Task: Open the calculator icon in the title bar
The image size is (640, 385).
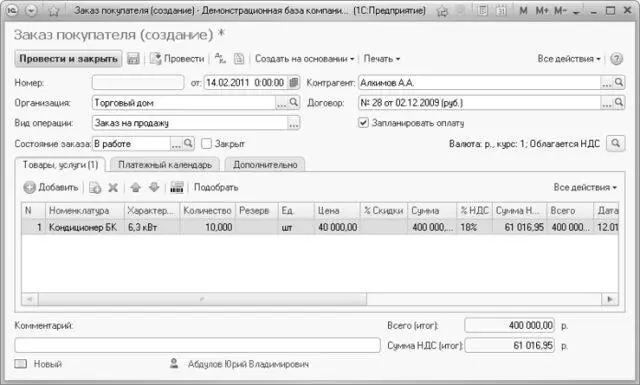Action: [x=482, y=11]
